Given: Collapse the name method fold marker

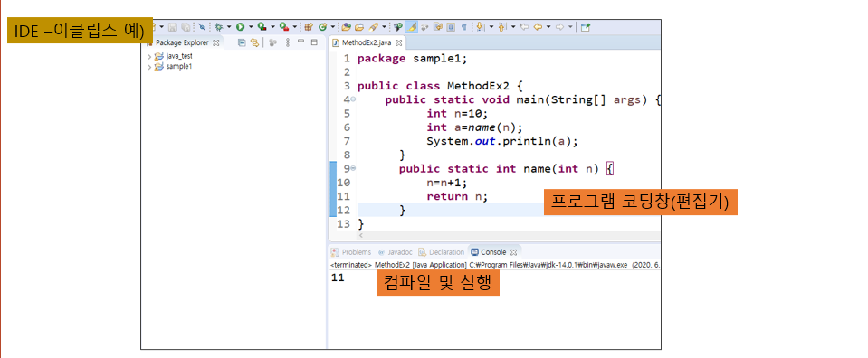Looking at the screenshot, I should point(353,169).
